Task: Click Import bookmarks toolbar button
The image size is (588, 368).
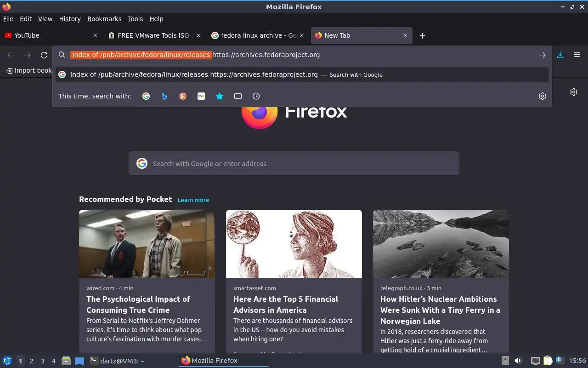Action: point(28,70)
